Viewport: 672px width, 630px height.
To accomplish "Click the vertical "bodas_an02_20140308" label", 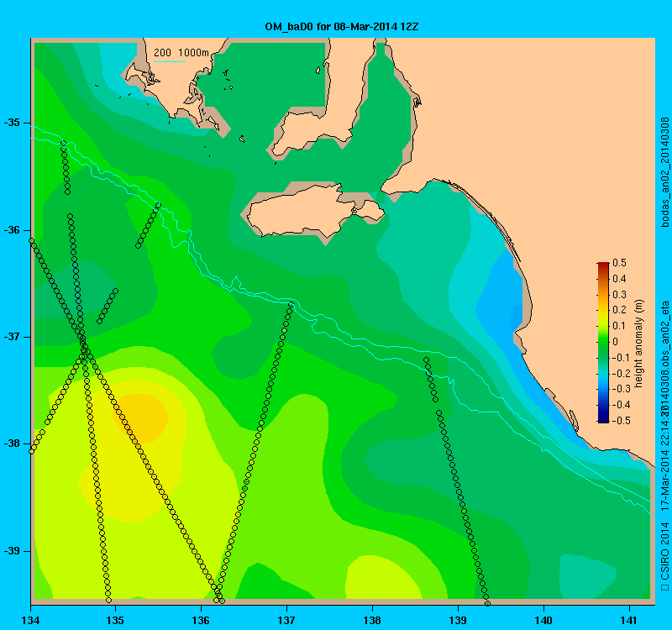I will (x=664, y=172).
